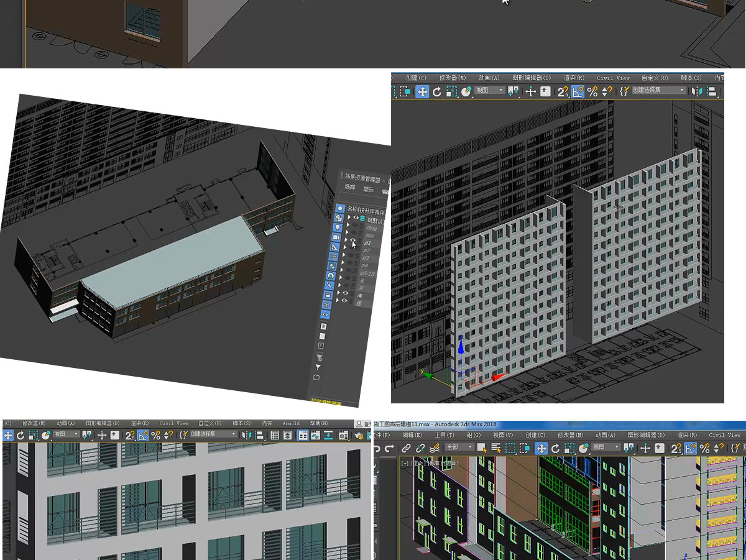Select the Move tool in the 建模11.max window
746x560 pixels.
[541, 448]
